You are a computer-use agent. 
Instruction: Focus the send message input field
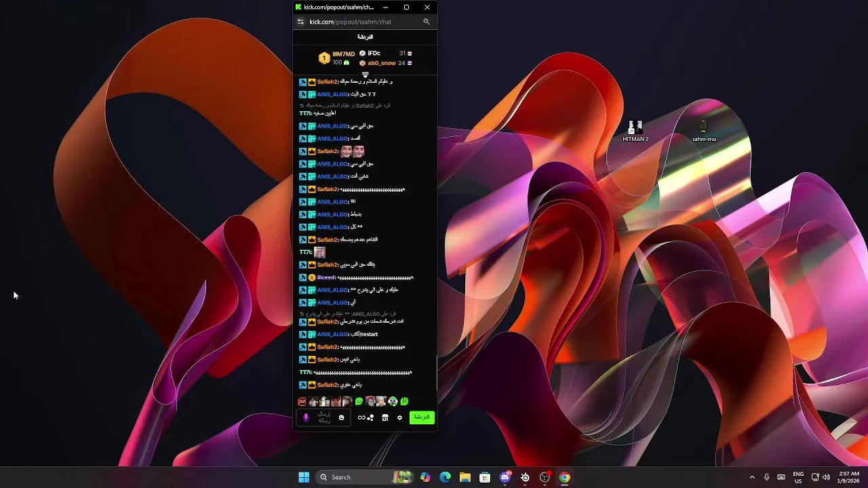coord(324,418)
